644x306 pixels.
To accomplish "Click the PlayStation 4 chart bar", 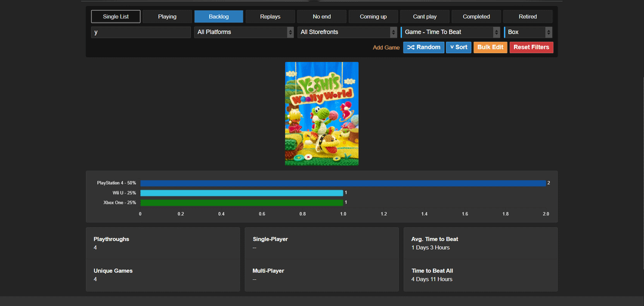I will pyautogui.click(x=343, y=183).
